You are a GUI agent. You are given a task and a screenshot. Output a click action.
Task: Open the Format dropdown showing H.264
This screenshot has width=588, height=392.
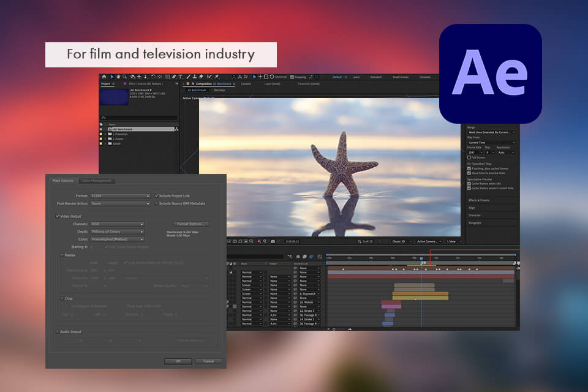[121, 196]
